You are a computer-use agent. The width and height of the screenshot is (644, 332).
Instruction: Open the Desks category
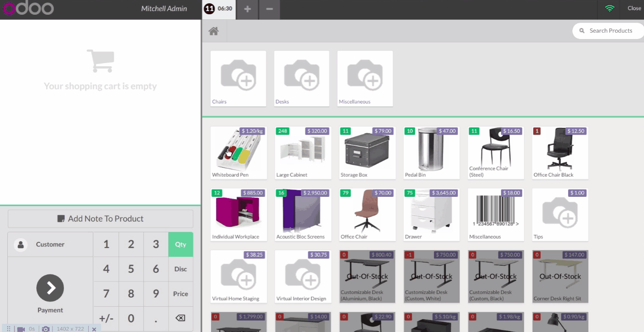tap(301, 79)
